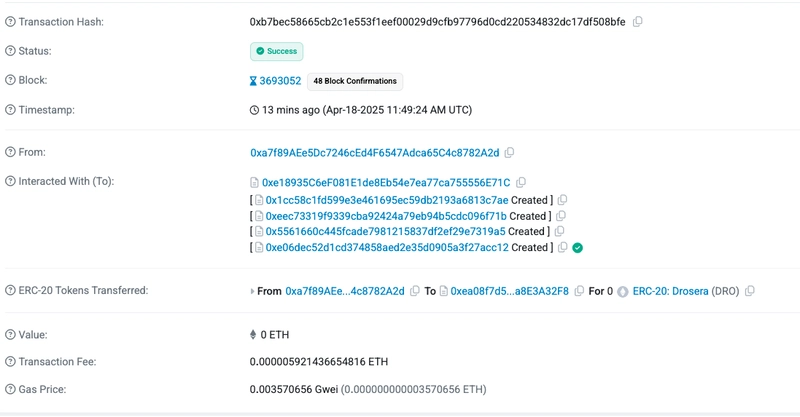This screenshot has width=800, height=417.
Task: Copy the transaction hash to clipboard
Action: point(637,21)
